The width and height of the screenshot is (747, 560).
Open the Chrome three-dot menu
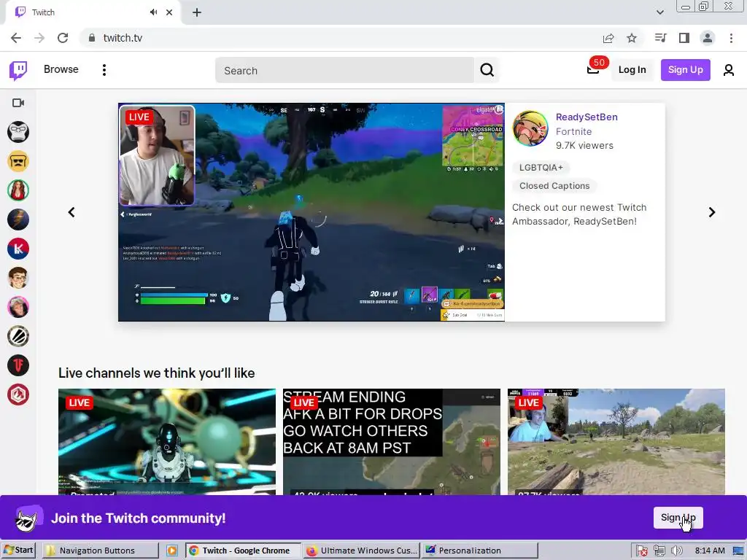731,38
